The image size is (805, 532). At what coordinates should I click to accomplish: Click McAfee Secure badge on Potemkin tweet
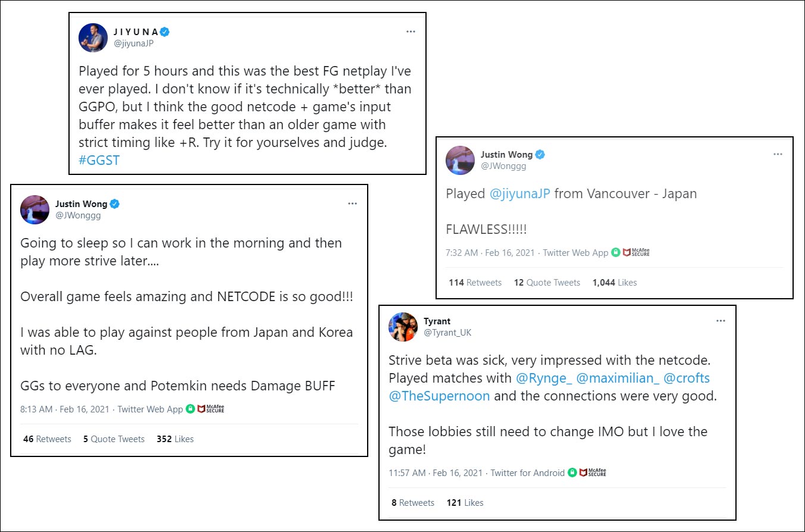[x=211, y=409]
